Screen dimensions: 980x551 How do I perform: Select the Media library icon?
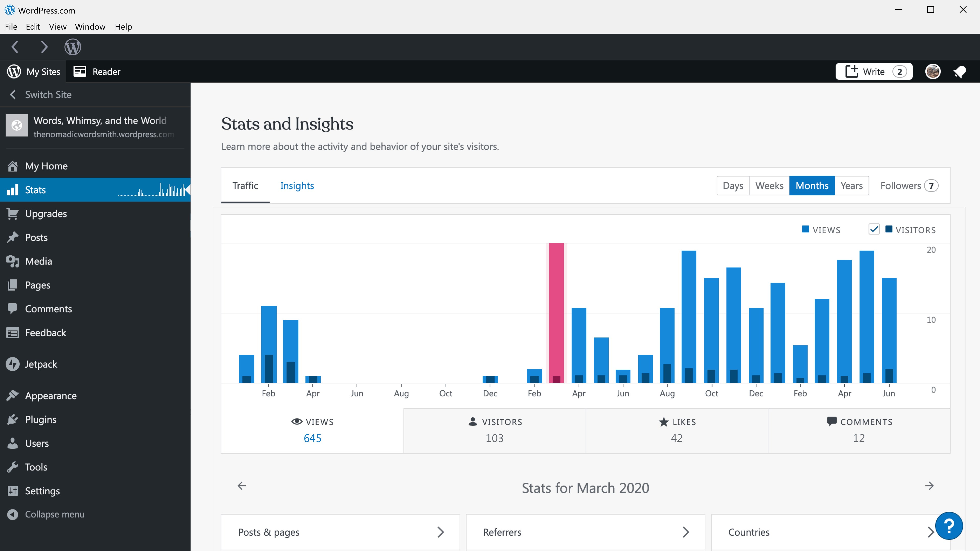pos(13,261)
